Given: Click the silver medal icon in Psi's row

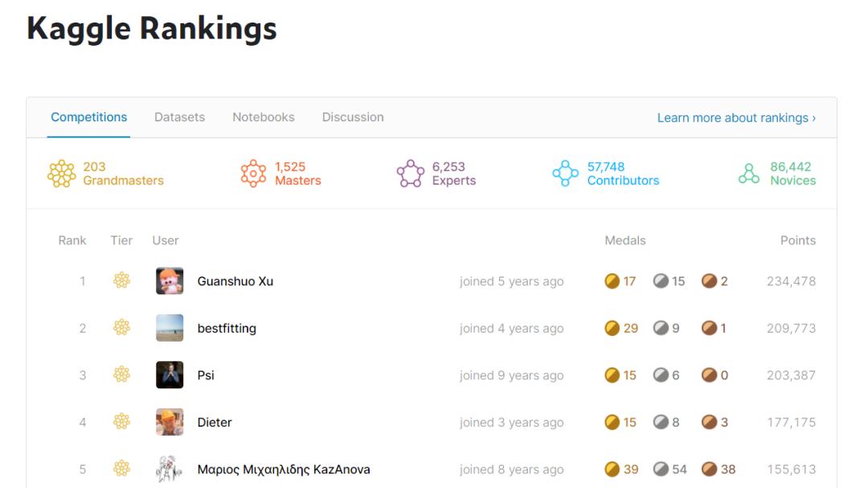Looking at the screenshot, I should coord(661,375).
